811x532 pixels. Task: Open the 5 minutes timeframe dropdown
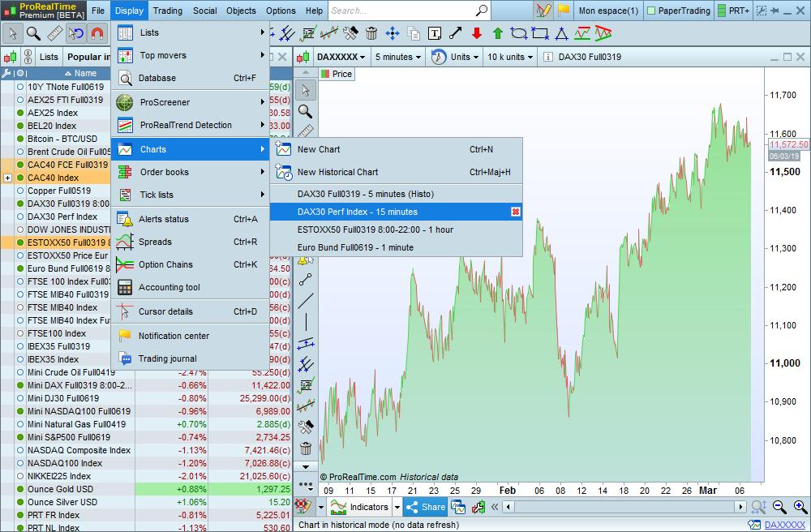pos(397,57)
